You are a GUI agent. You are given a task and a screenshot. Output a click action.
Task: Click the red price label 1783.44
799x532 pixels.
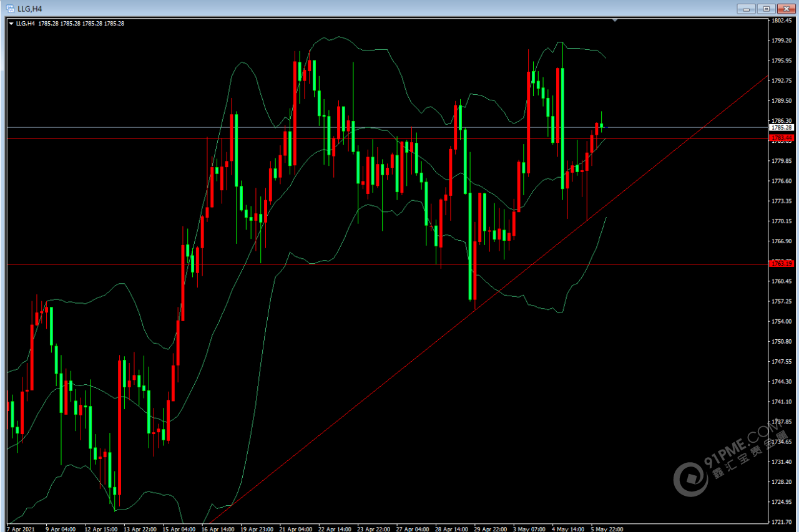781,138
